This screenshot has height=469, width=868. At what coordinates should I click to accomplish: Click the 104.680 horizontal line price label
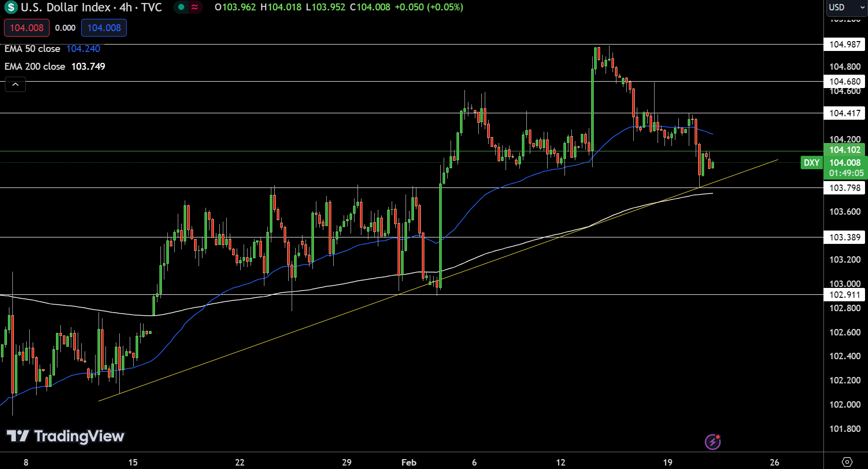pos(845,82)
